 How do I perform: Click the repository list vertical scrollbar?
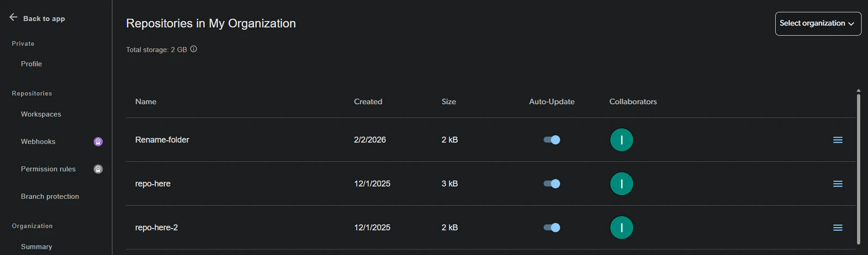click(x=858, y=169)
